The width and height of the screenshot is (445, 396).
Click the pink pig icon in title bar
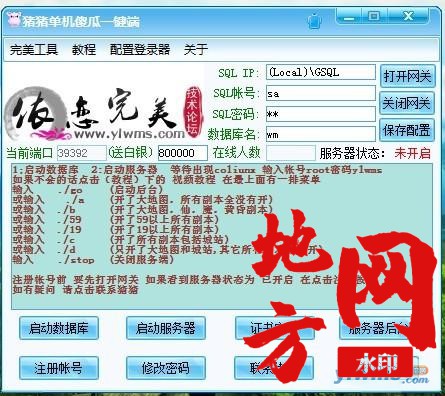tap(14, 19)
